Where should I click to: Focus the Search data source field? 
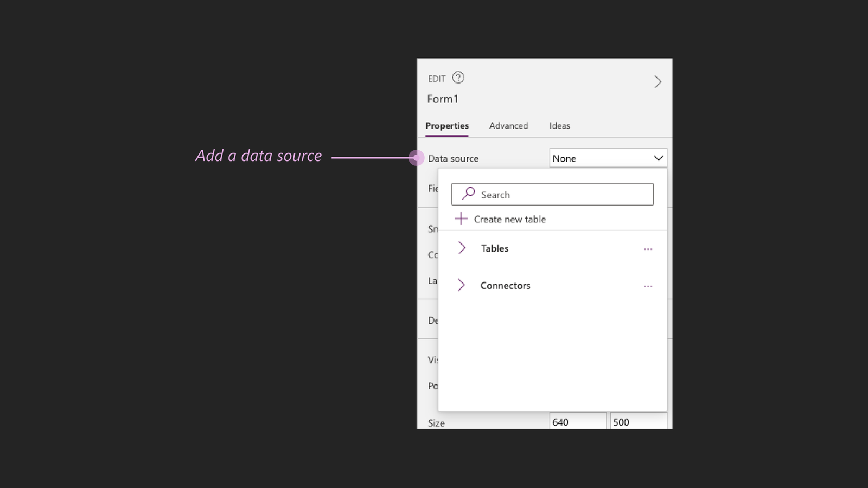[552, 194]
